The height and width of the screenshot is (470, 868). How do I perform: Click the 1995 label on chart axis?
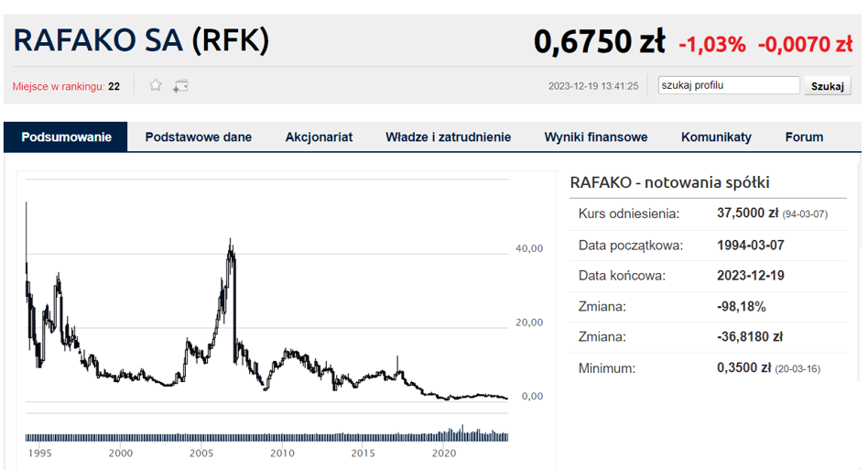coord(40,454)
